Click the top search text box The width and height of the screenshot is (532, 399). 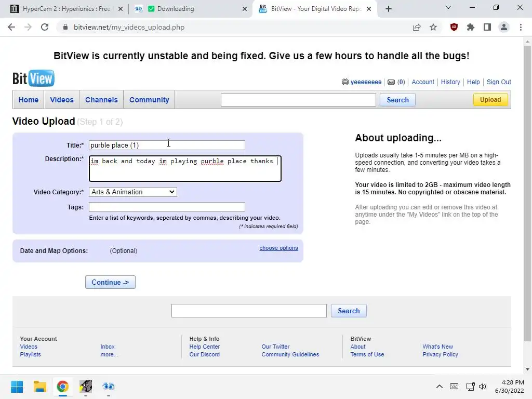[298, 100]
